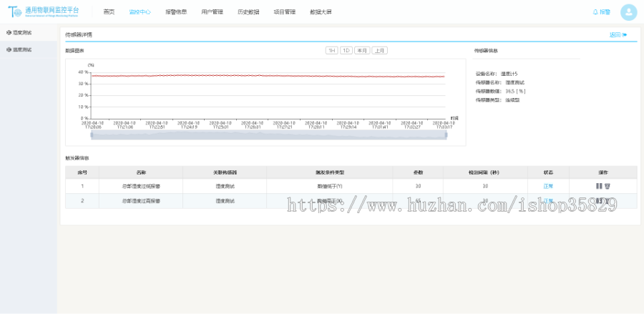Go to 首页 in the top navigation
This screenshot has height=314, width=644.
tap(109, 12)
